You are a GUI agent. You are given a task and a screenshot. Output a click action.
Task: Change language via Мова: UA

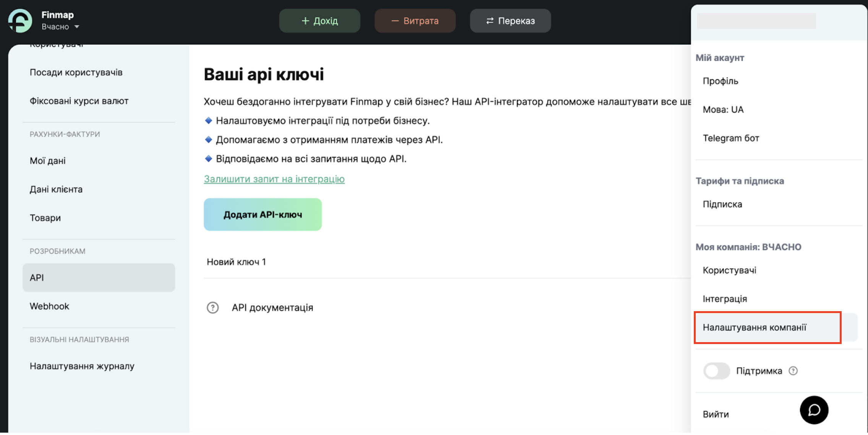[x=723, y=110]
